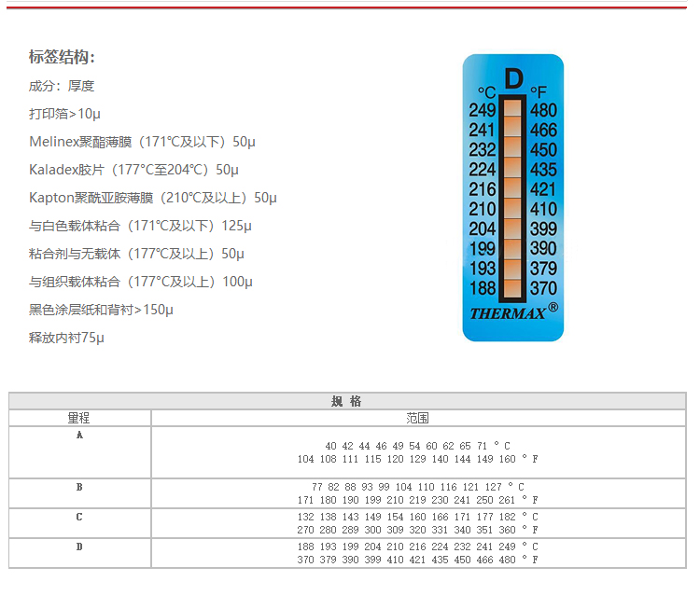Click row B Fahrenheit values starting with 171

point(417,500)
